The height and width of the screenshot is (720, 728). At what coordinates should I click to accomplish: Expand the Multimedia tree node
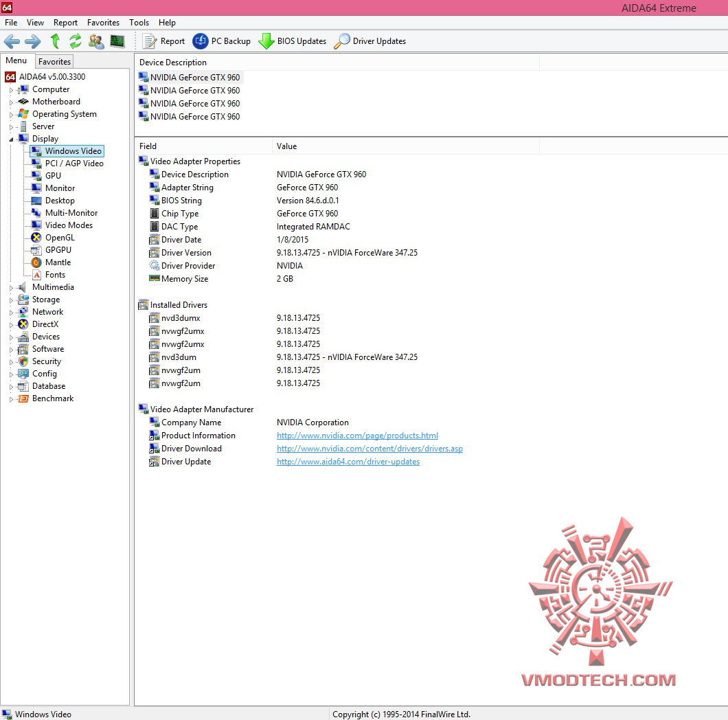point(11,288)
